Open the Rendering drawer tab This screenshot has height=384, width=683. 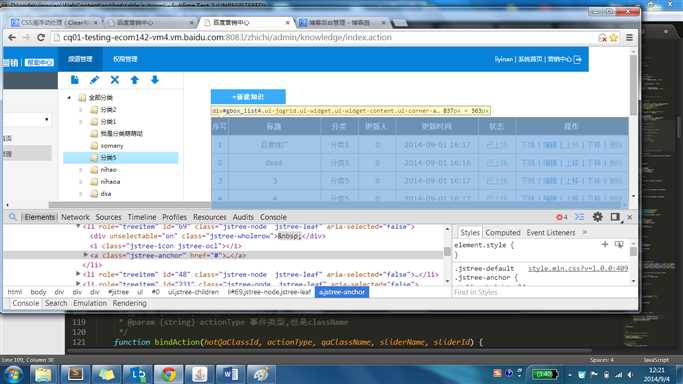pos(129,303)
